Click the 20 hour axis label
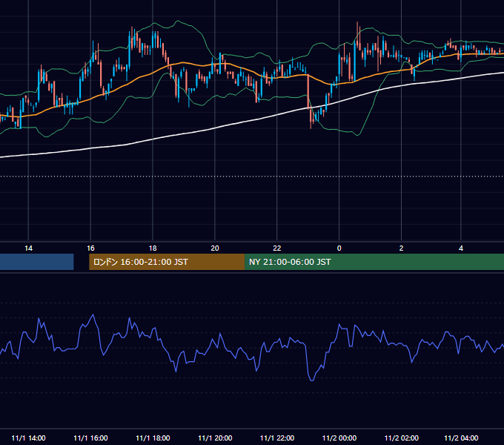Viewport: 504px width, 445px height. (215, 248)
